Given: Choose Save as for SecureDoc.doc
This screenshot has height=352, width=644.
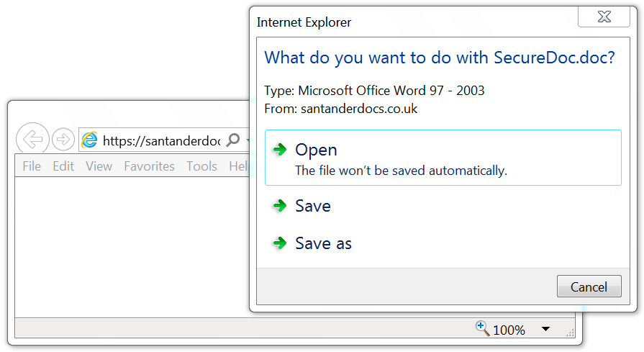Looking at the screenshot, I should click(443, 243).
